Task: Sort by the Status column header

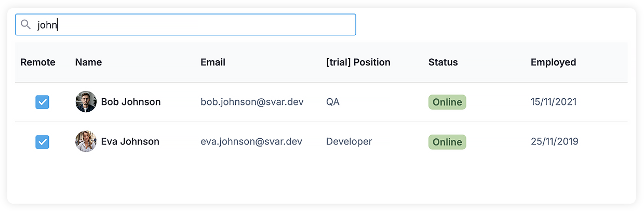Action: (443, 62)
